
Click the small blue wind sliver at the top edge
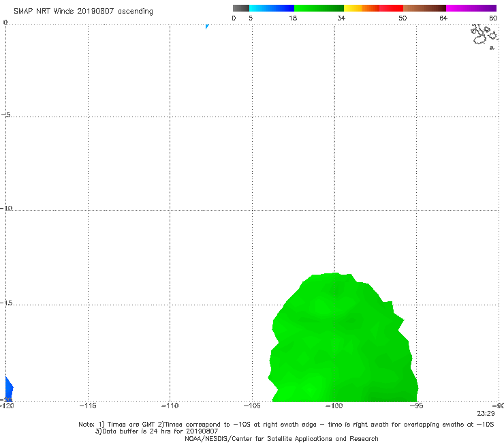pyautogui.click(x=207, y=27)
